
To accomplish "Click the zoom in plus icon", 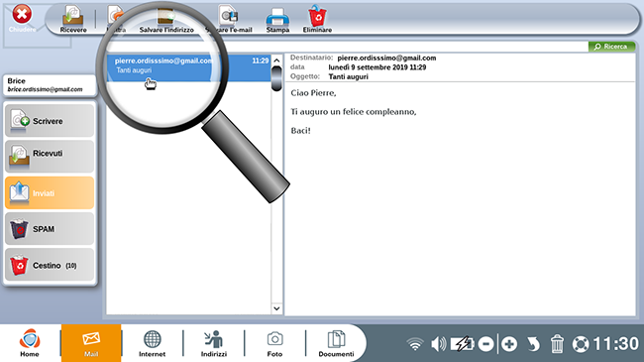I will [x=509, y=344].
